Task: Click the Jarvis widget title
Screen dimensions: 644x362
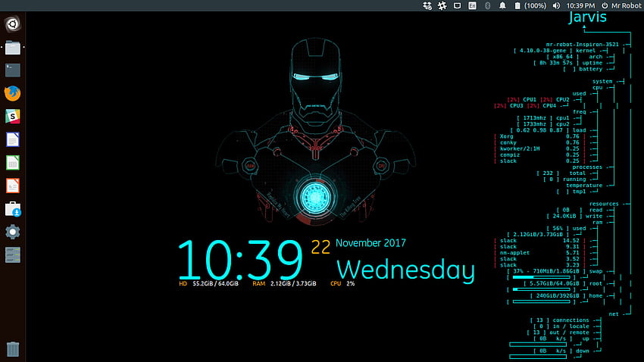Action: point(587,17)
